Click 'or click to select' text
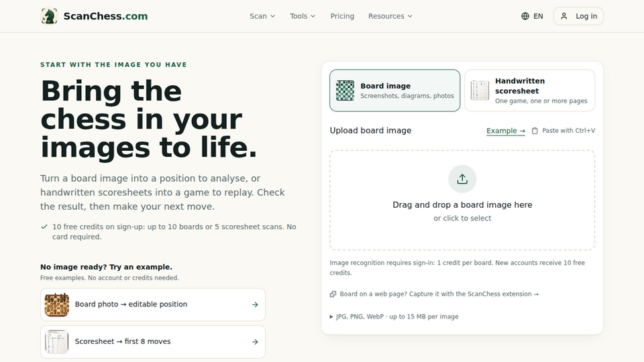 click(x=462, y=219)
